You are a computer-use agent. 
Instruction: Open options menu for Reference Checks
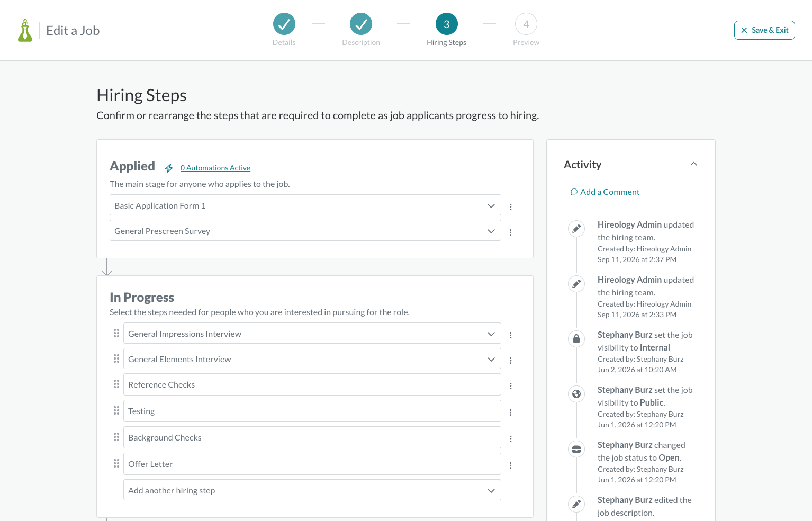(x=511, y=386)
